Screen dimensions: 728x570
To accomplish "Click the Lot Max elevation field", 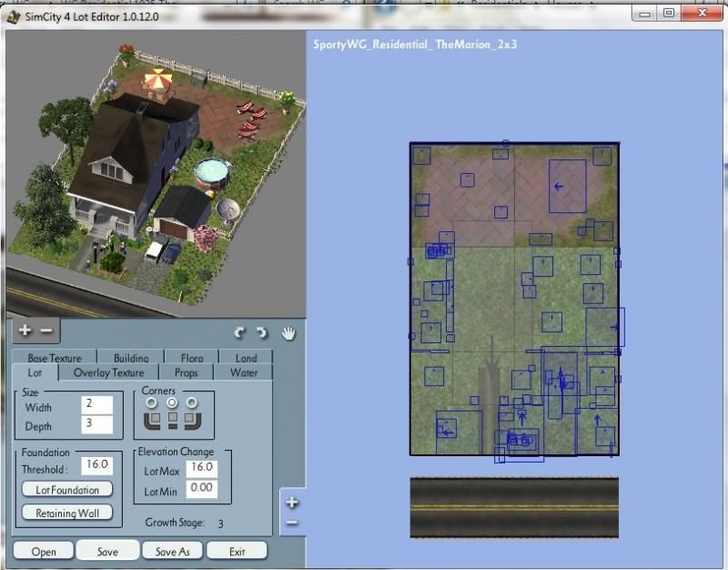I will 201,468.
